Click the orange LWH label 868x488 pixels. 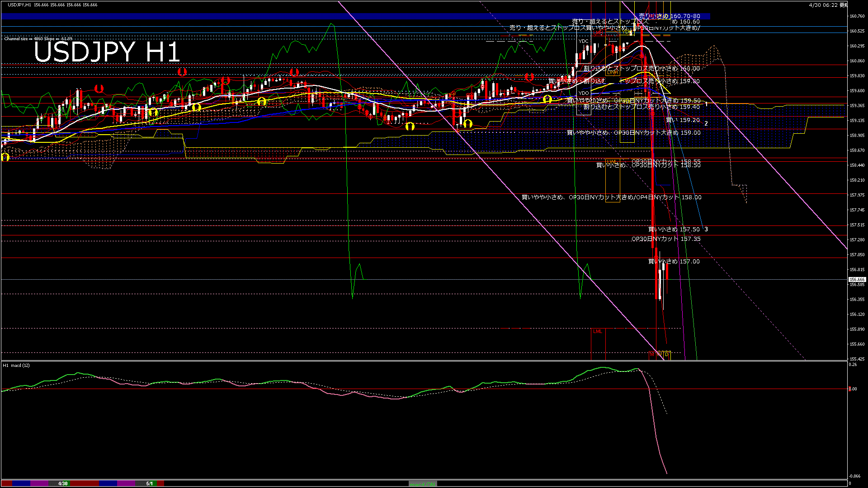pyautogui.click(x=612, y=72)
